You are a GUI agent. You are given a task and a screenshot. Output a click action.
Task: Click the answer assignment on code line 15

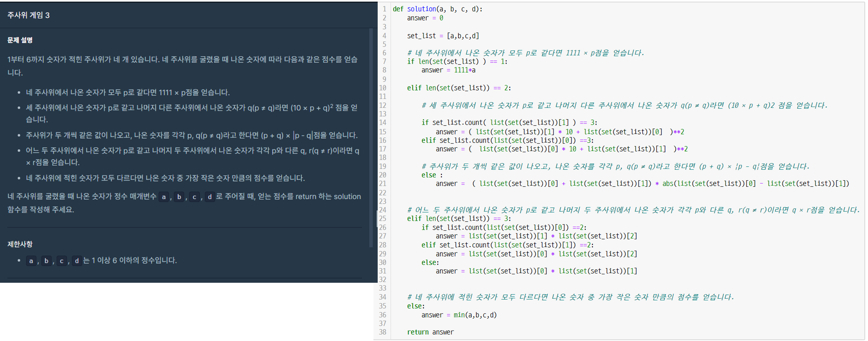560,132
